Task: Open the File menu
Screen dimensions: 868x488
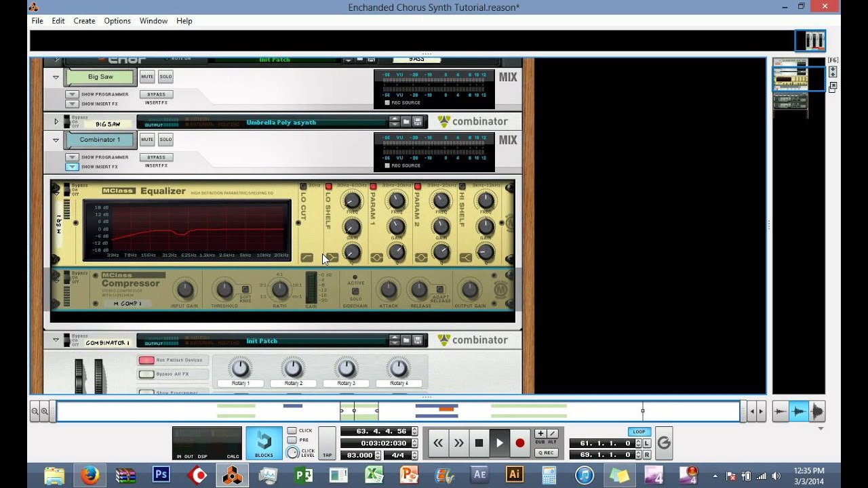Action: pyautogui.click(x=37, y=21)
